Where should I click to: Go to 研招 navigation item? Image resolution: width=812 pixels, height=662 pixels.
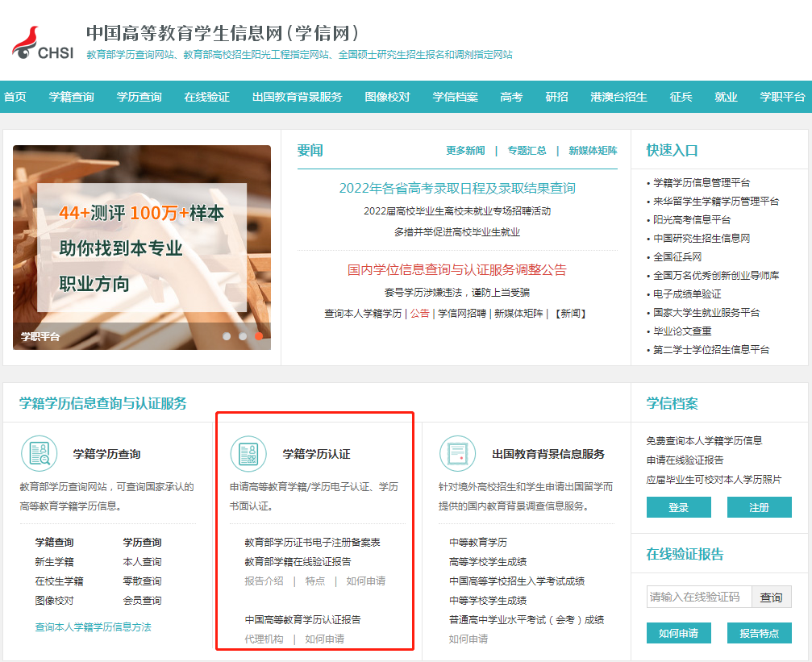556,97
